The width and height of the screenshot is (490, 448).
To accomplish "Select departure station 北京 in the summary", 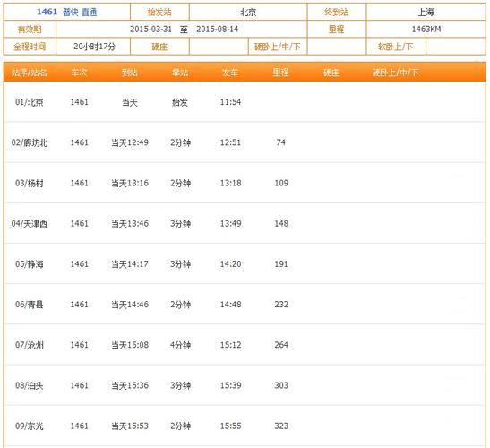I will [x=248, y=12].
